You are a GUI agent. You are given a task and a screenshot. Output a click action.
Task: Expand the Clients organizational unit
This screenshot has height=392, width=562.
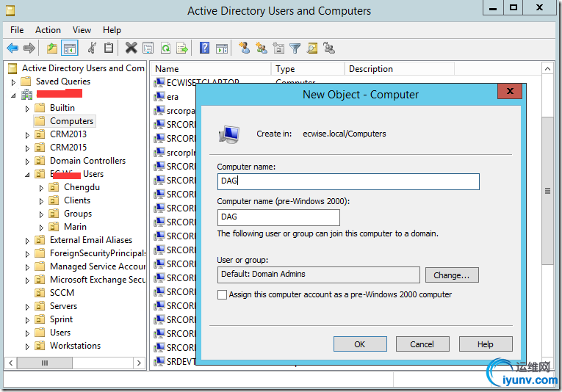click(x=41, y=202)
